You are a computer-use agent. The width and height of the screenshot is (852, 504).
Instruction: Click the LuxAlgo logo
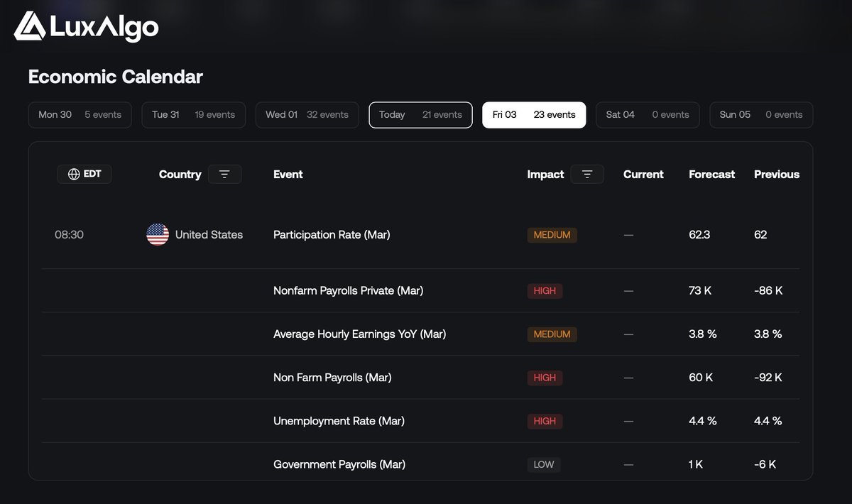87,27
